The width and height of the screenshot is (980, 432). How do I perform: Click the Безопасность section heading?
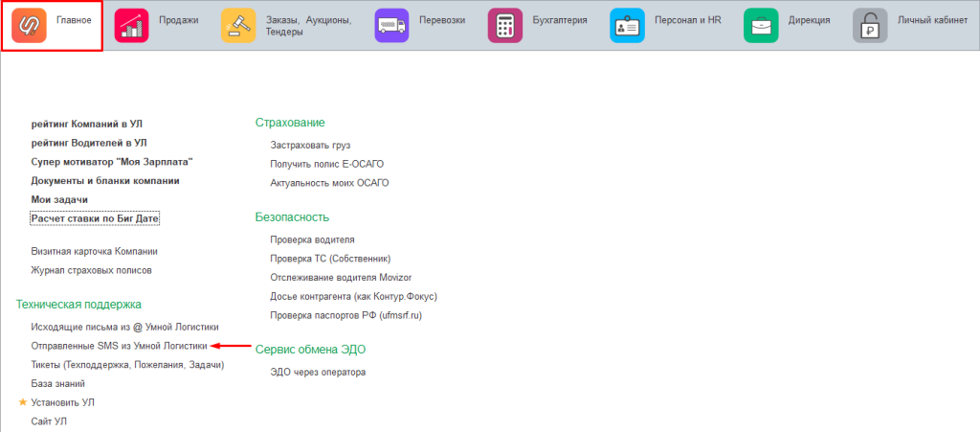293,217
